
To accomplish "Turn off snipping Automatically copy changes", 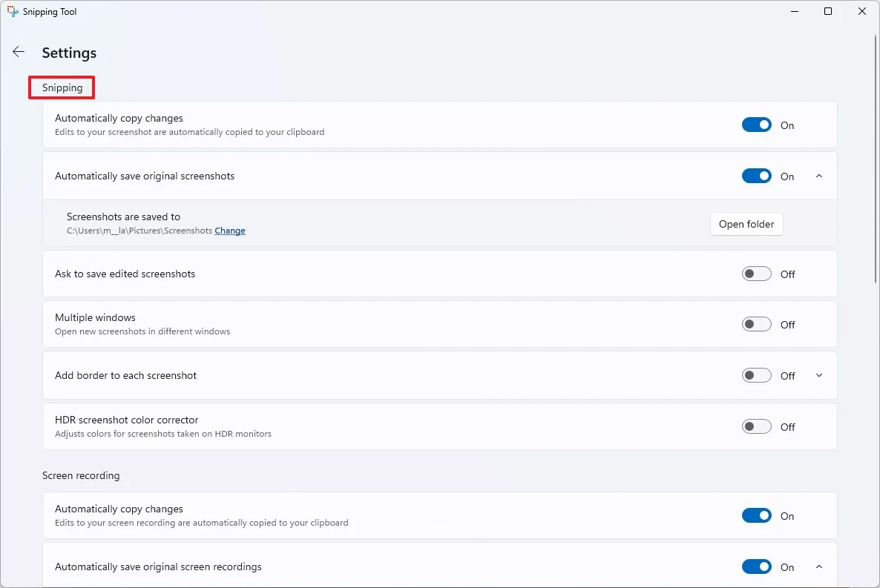I will point(756,125).
